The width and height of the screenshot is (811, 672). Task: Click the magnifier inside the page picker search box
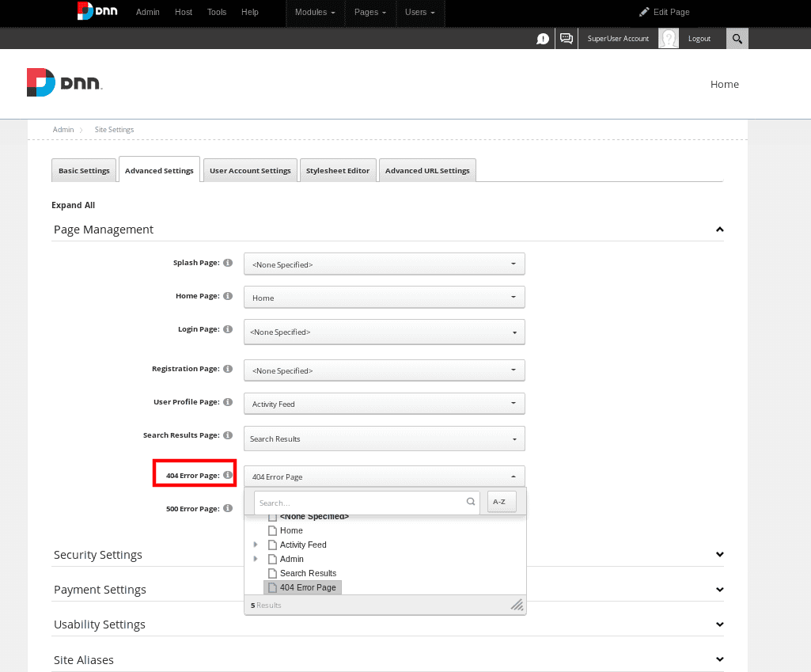pyautogui.click(x=471, y=502)
